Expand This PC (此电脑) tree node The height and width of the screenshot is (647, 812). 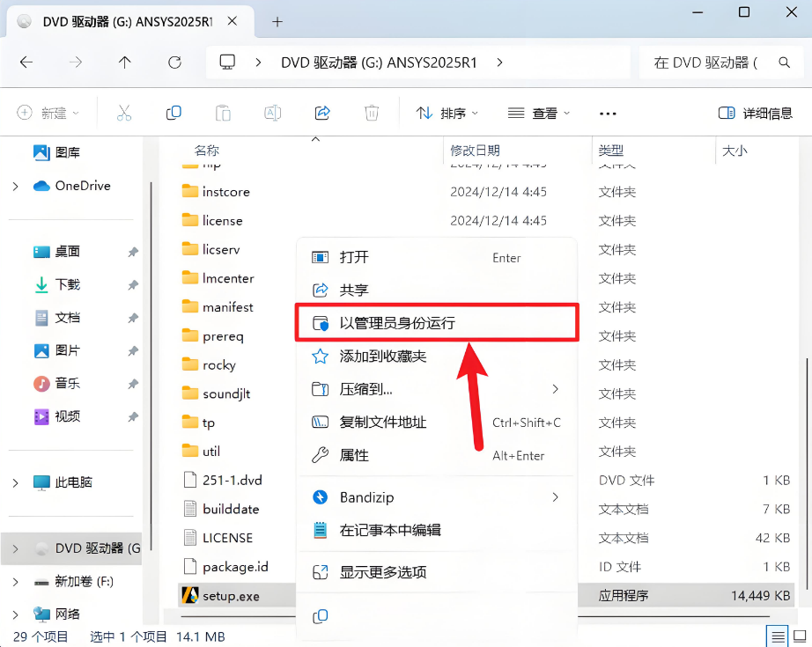[16, 483]
